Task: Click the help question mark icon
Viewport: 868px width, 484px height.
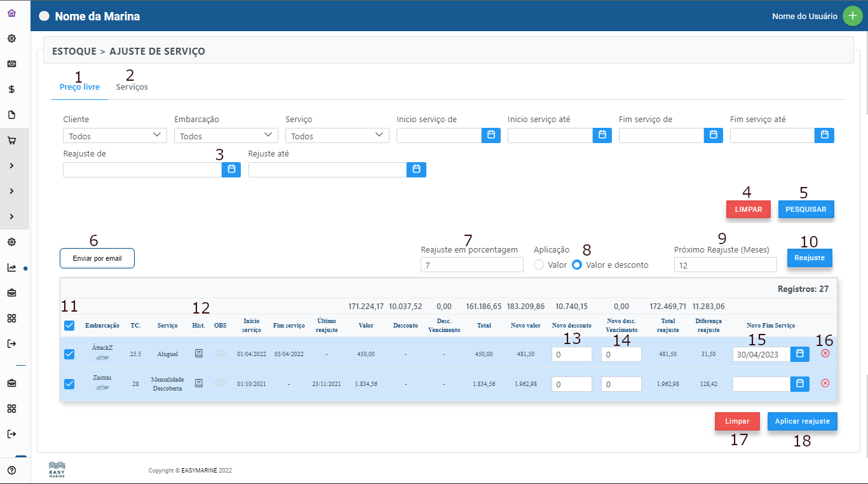Action: (11, 471)
